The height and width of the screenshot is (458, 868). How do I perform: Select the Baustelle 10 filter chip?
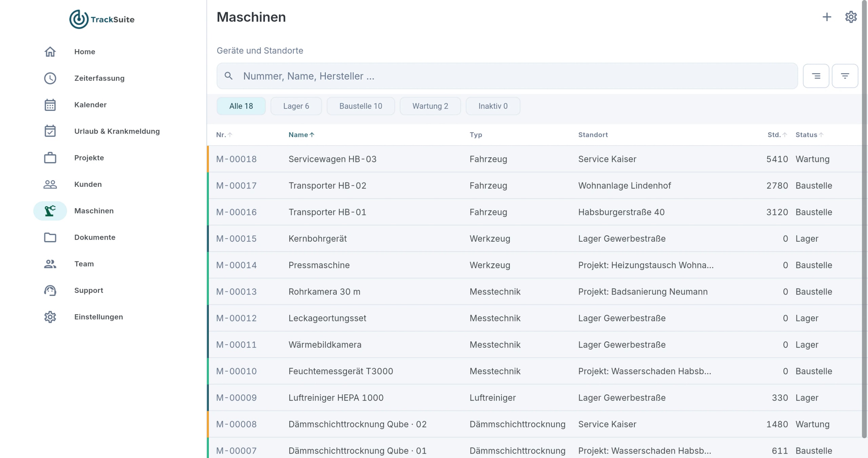click(361, 106)
